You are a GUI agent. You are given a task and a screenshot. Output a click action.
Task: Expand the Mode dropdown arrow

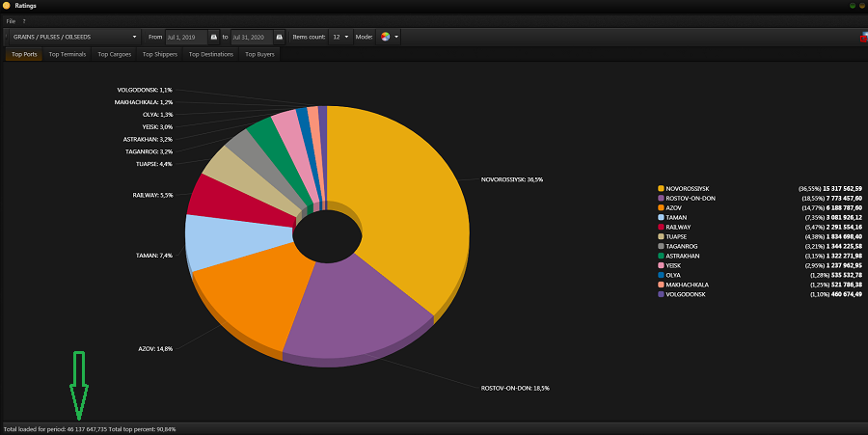(x=396, y=37)
